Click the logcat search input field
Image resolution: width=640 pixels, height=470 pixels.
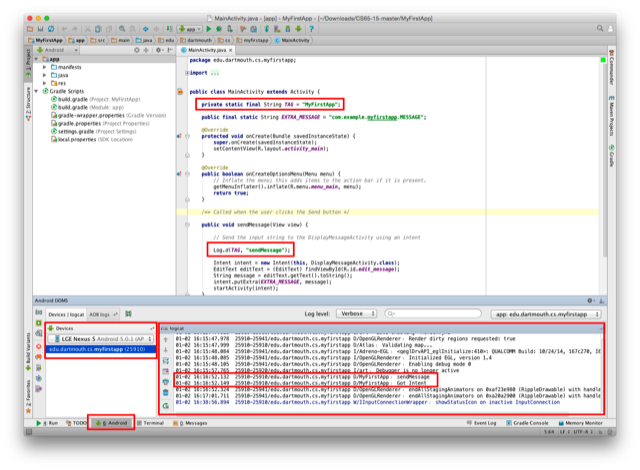(433, 314)
